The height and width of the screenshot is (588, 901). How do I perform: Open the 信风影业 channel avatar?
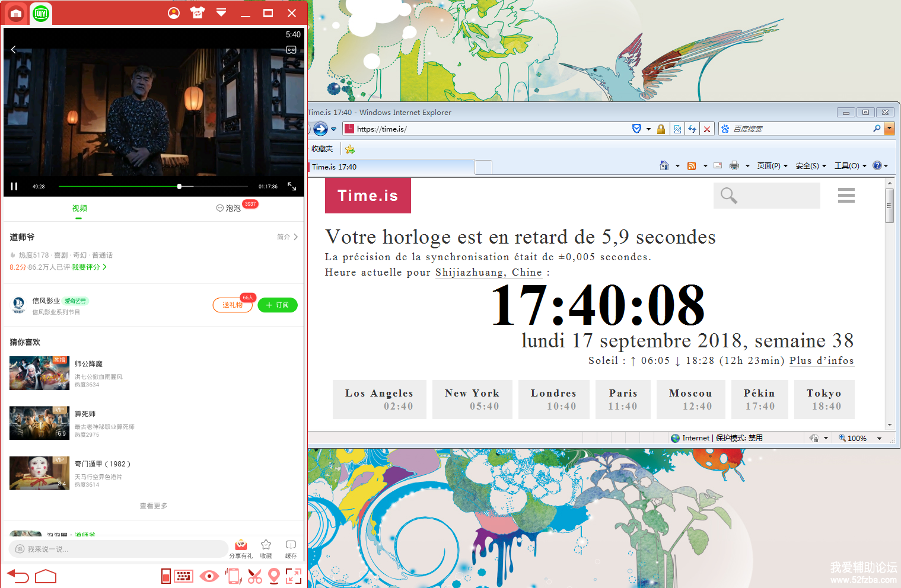(18, 305)
